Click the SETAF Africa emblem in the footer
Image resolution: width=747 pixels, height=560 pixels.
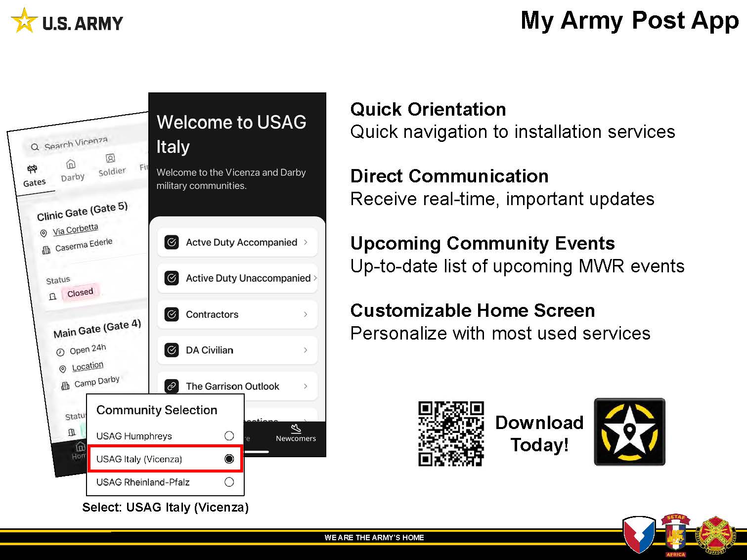click(675, 535)
